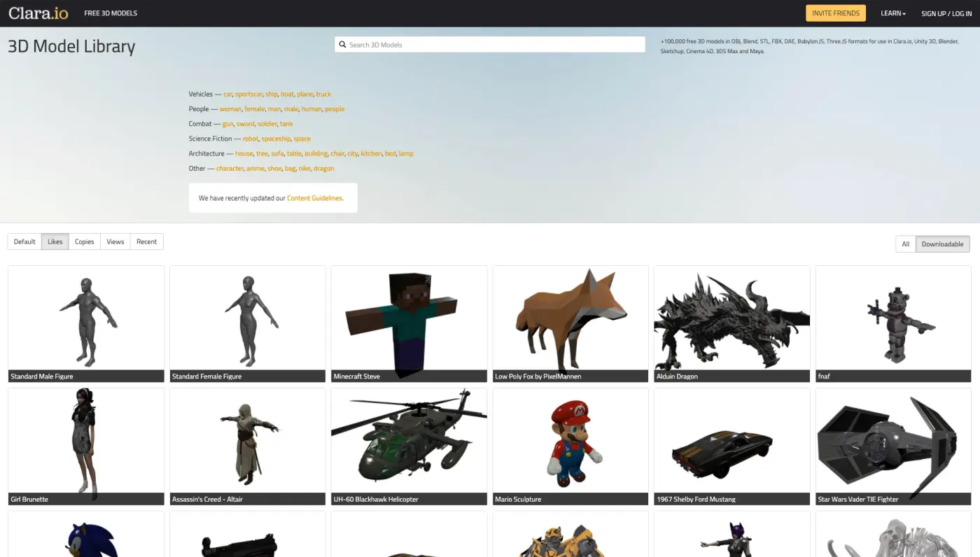Screen dimensions: 980x557
Task: Open the Girl Brunette model
Action: (86, 446)
